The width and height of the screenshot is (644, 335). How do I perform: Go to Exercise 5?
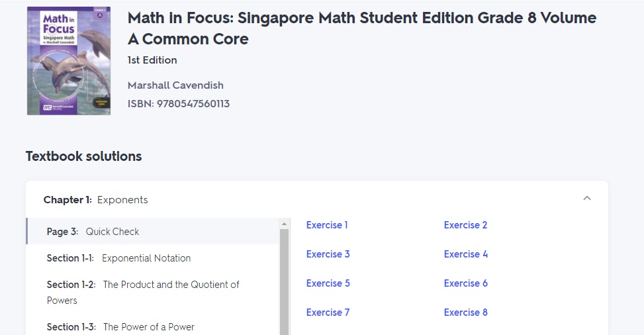[328, 283]
